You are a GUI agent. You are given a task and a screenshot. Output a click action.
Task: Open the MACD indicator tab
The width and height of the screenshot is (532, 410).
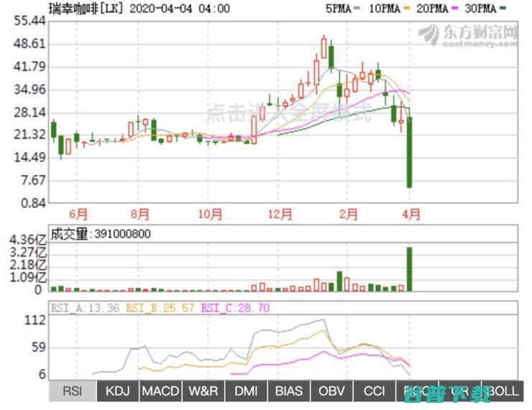point(160,391)
